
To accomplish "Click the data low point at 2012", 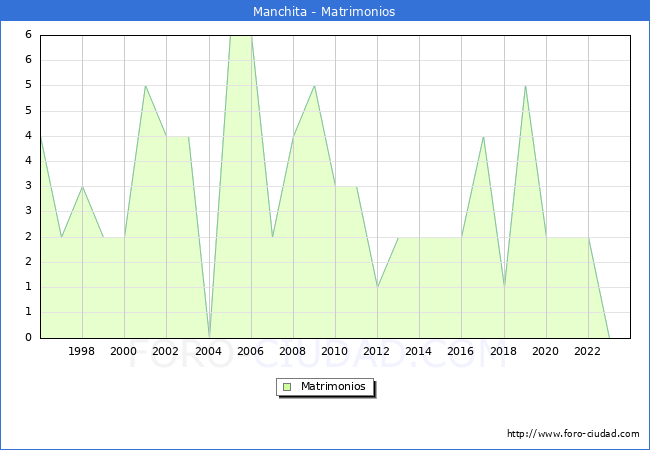I will pos(377,287).
